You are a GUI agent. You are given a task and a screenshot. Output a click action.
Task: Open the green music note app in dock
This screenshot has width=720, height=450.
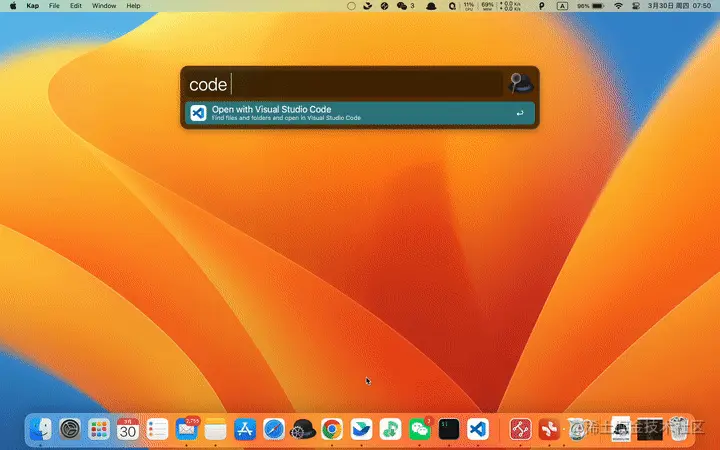pyautogui.click(x=390, y=429)
